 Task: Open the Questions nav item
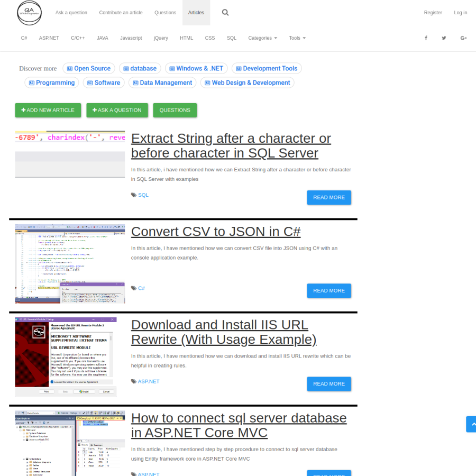[x=165, y=13]
